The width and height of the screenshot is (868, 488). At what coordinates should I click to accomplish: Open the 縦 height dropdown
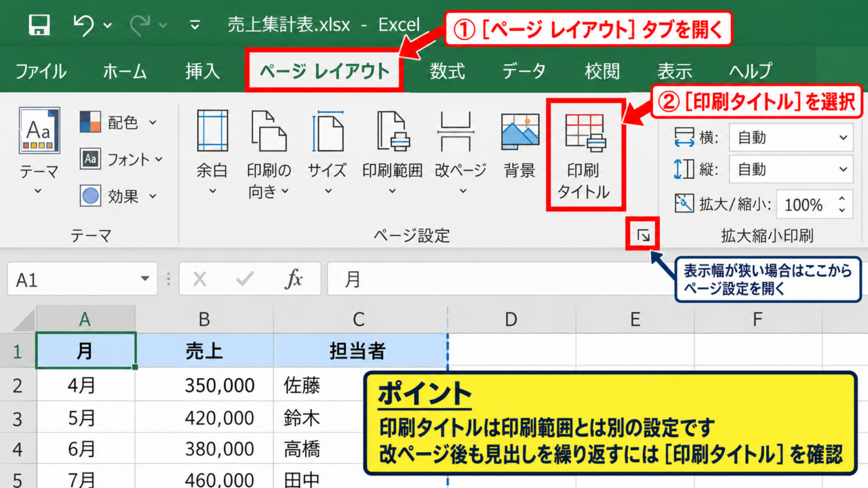[791, 169]
